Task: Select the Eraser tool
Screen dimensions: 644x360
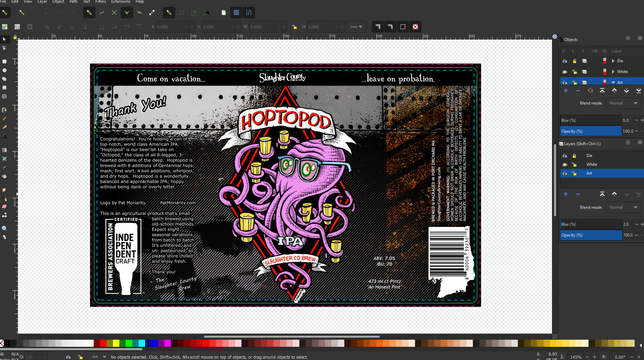Action: 4,206
